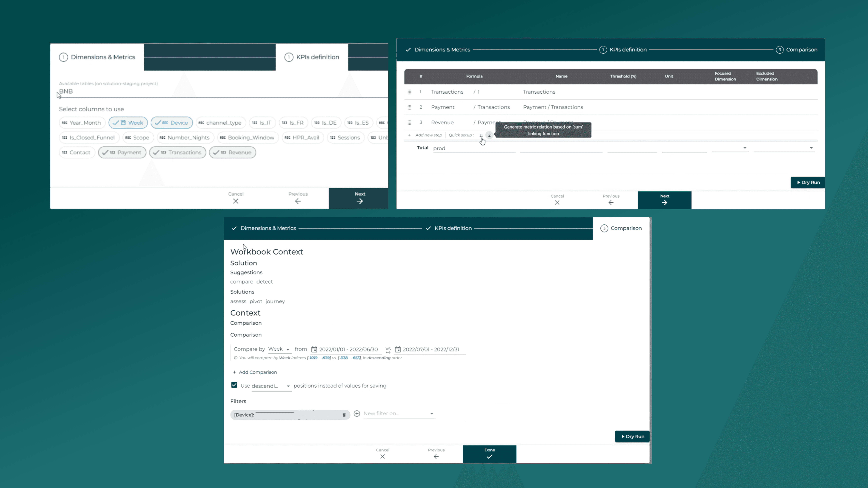Grab the drag handle of KPI row 1
The width and height of the screenshot is (868, 488).
[x=409, y=92]
